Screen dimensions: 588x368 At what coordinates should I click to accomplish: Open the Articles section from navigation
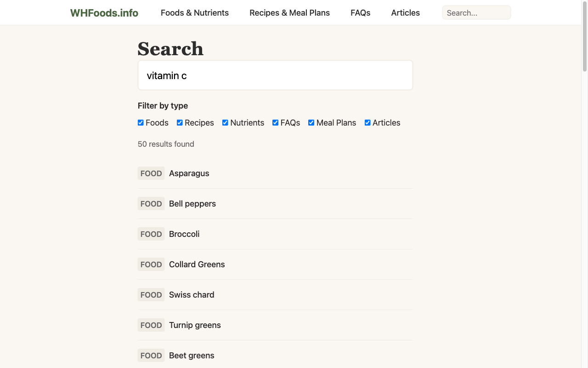pyautogui.click(x=405, y=12)
